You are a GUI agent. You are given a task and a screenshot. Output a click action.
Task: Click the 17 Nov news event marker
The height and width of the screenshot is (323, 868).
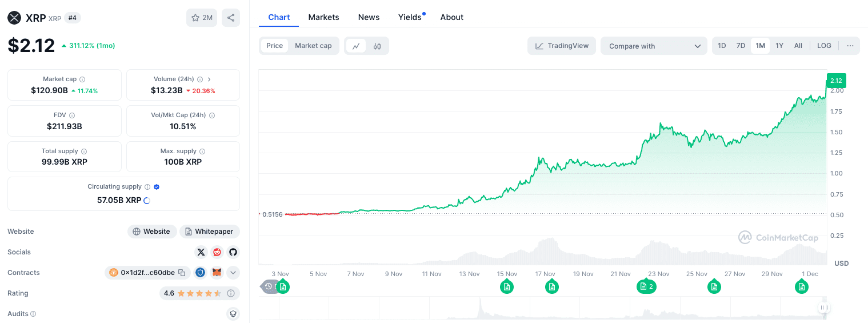click(551, 286)
